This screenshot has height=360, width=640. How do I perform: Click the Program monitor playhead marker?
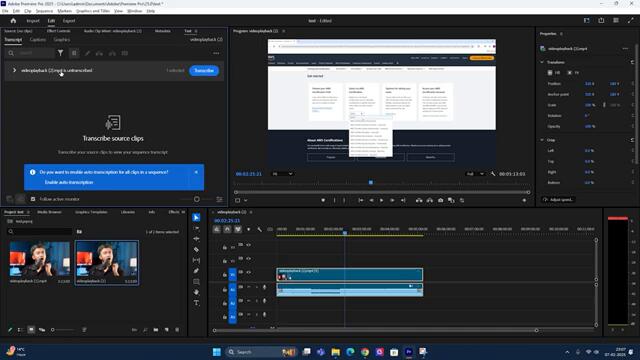pos(371,182)
